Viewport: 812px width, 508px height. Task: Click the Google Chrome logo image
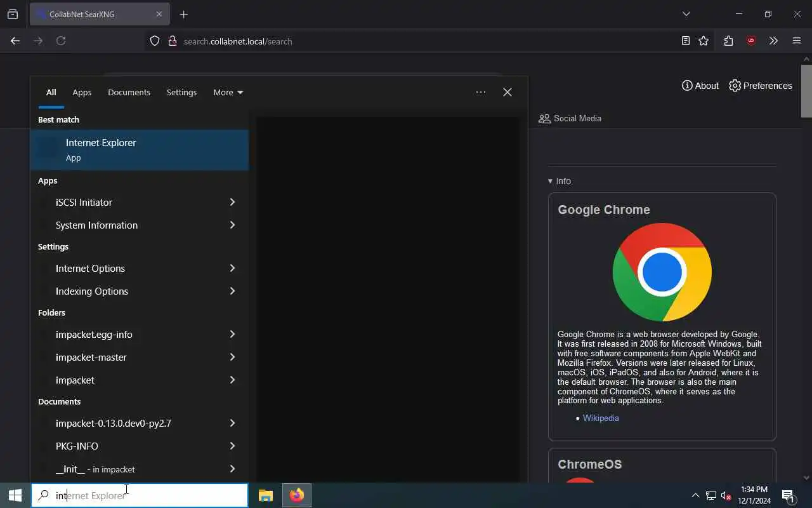tap(662, 272)
